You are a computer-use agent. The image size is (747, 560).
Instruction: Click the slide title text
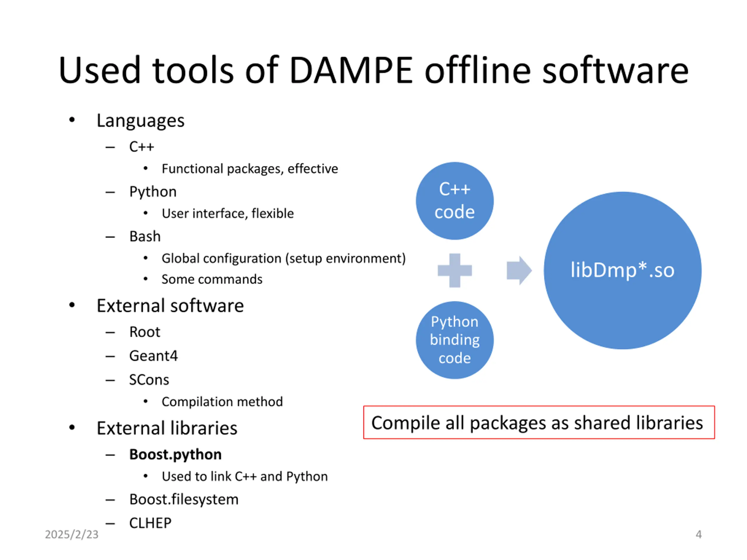(x=373, y=70)
